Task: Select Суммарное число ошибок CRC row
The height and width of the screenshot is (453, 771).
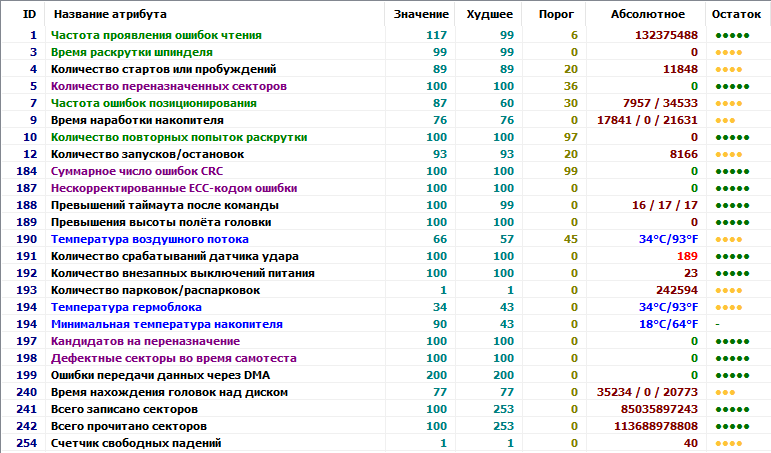Action: (386, 171)
